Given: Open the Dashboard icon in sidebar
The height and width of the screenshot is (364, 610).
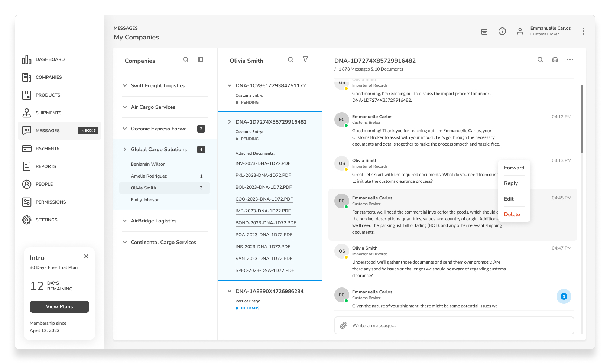Looking at the screenshot, I should 27,59.
